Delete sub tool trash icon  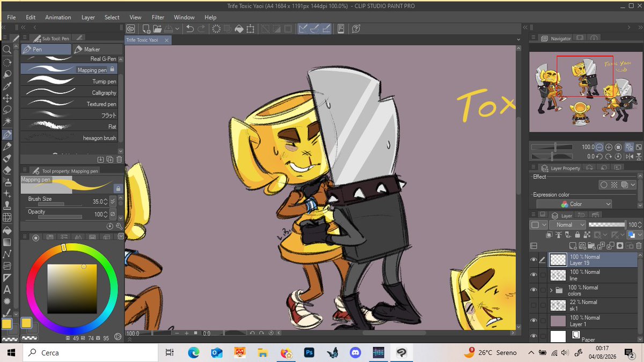point(119,159)
